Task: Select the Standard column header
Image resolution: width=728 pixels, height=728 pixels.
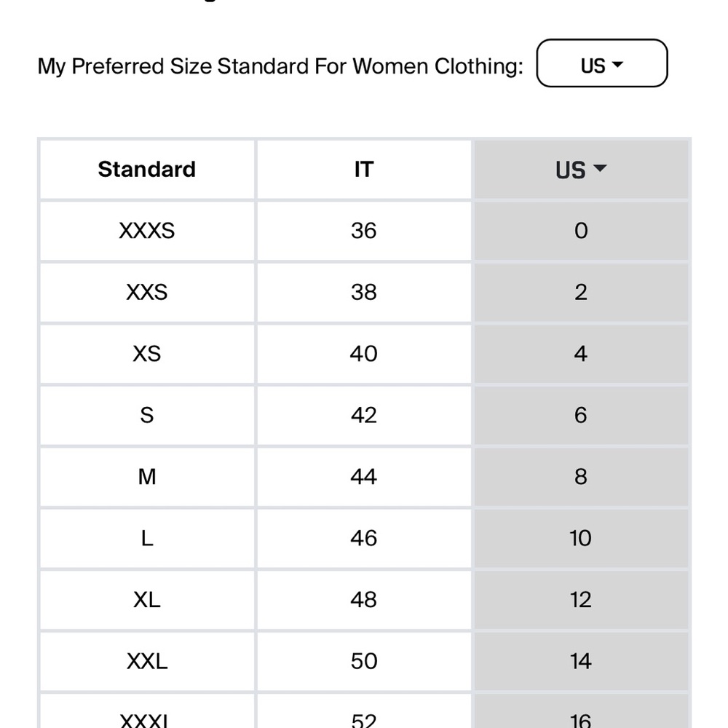Action: pyautogui.click(x=147, y=170)
